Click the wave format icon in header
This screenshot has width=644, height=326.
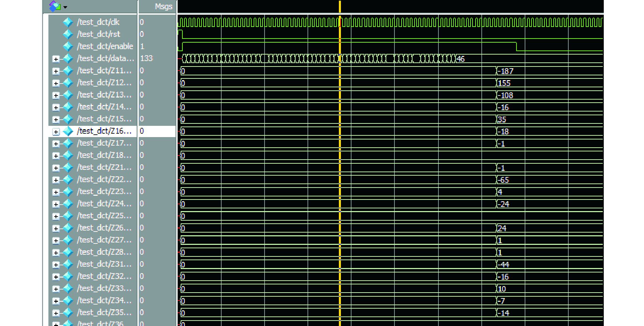[x=55, y=6]
